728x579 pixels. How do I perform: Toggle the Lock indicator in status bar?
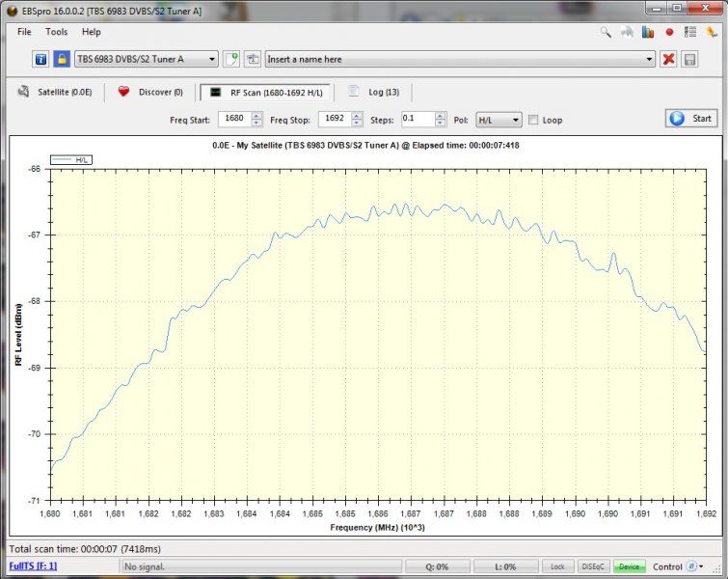point(557,566)
